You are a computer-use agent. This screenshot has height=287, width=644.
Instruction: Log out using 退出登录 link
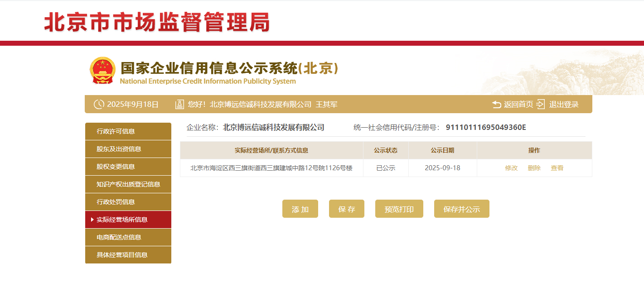click(x=564, y=105)
